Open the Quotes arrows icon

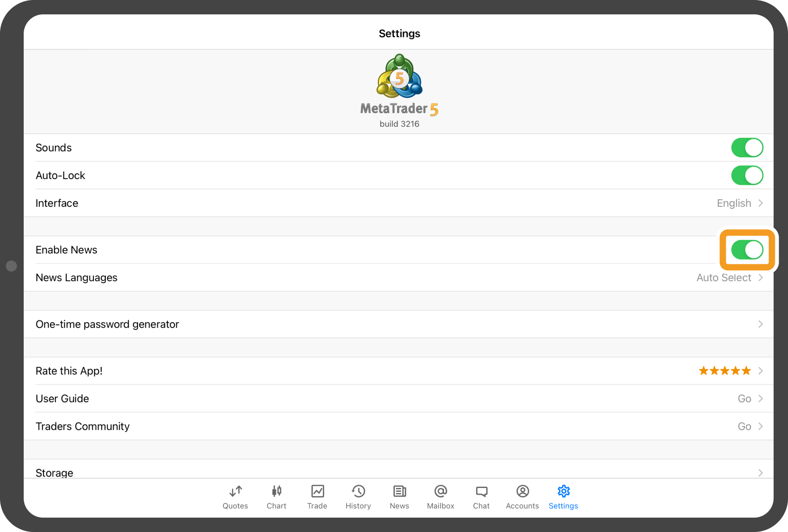235,491
